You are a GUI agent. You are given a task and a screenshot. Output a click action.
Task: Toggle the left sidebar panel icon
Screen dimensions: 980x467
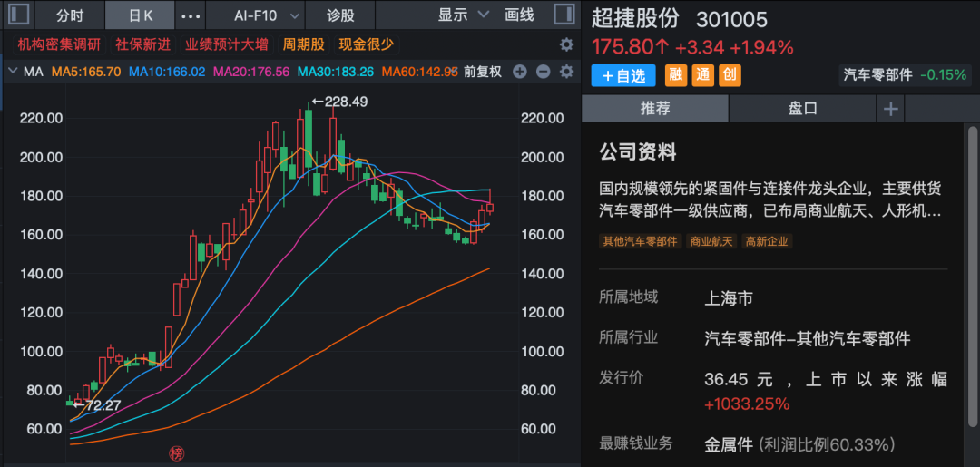[x=18, y=15]
